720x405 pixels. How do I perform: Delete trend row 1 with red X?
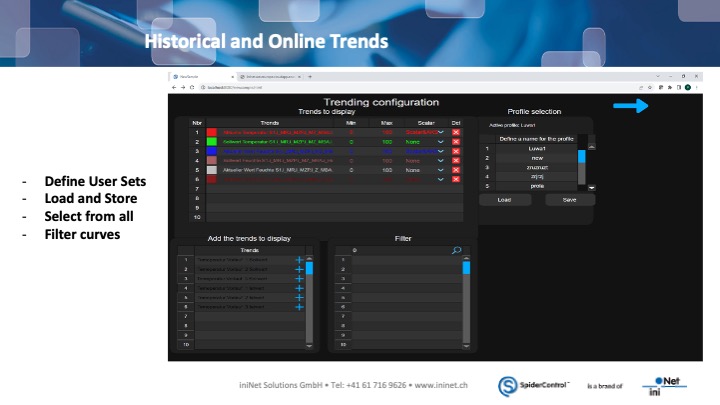[456, 132]
